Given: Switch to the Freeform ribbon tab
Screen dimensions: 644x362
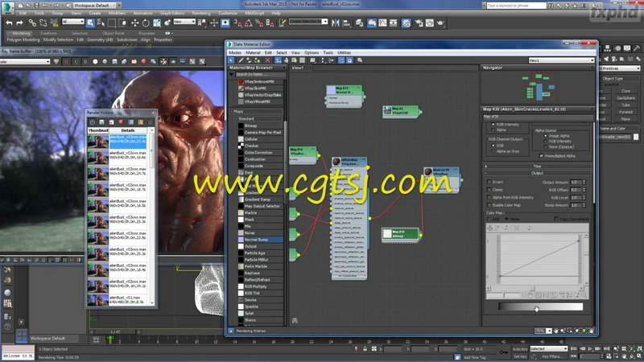Looking at the screenshot, I should [48, 33].
